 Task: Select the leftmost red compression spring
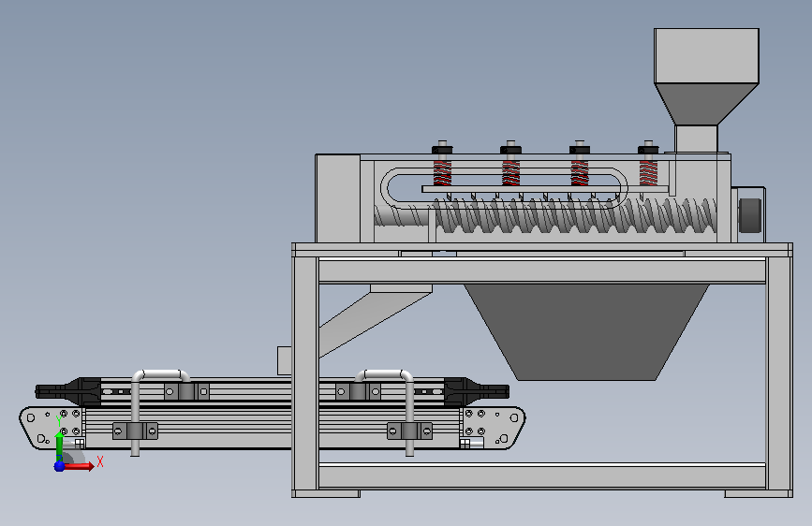[442, 173]
